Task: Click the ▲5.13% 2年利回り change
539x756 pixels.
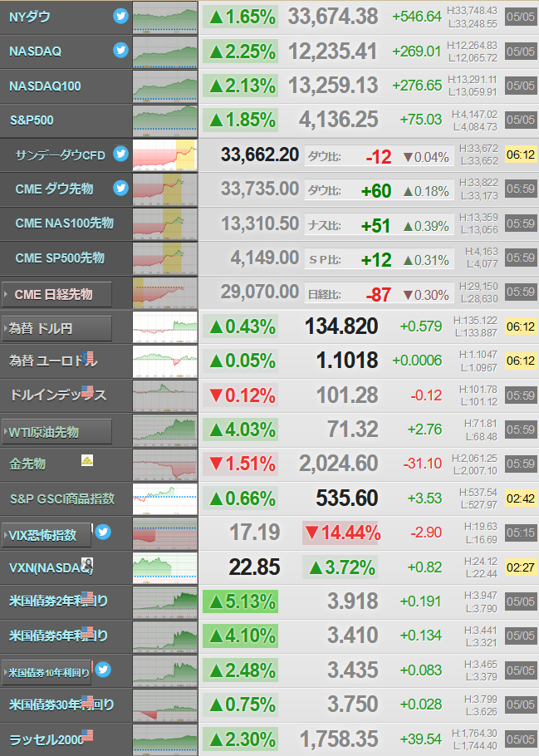Action: (241, 601)
